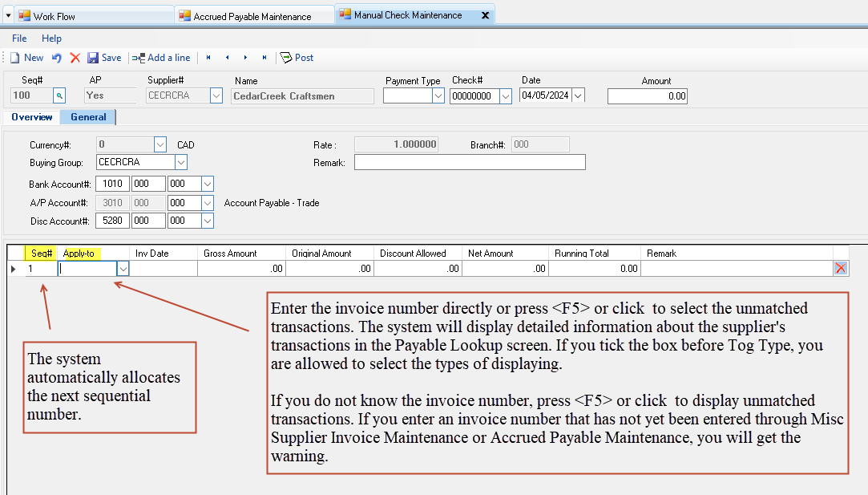Delete line 1 with the row's red X
The width and height of the screenshot is (868, 495).
click(840, 269)
